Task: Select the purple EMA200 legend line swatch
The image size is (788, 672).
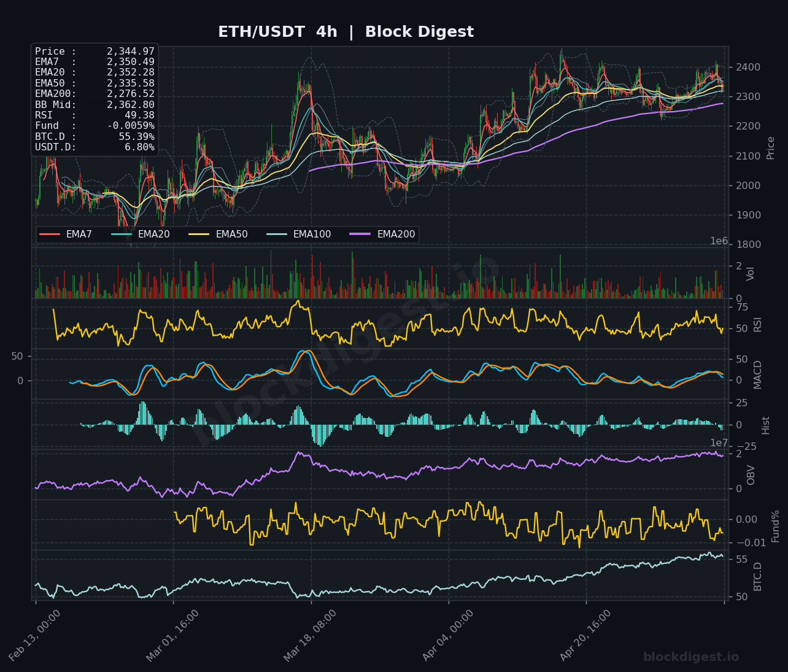Action: (360, 234)
